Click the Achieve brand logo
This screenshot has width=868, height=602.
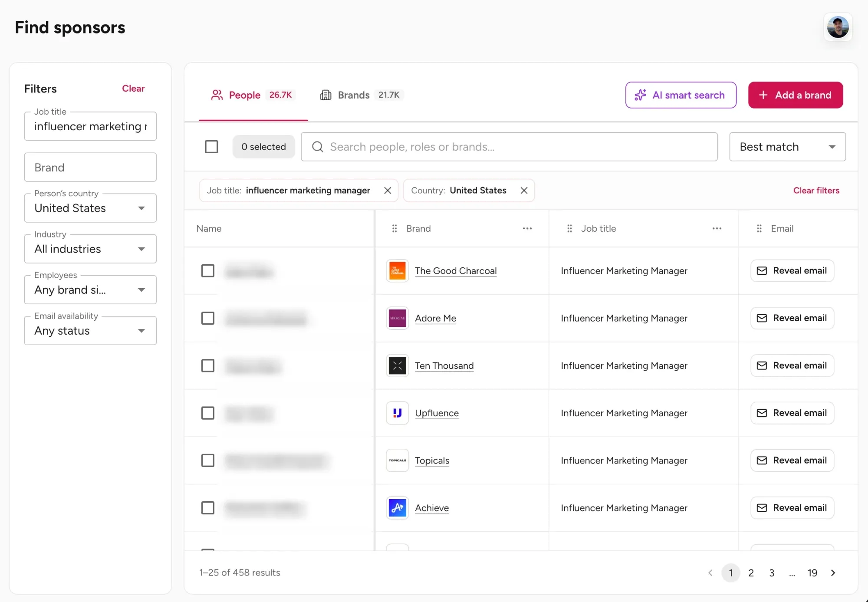click(x=397, y=508)
